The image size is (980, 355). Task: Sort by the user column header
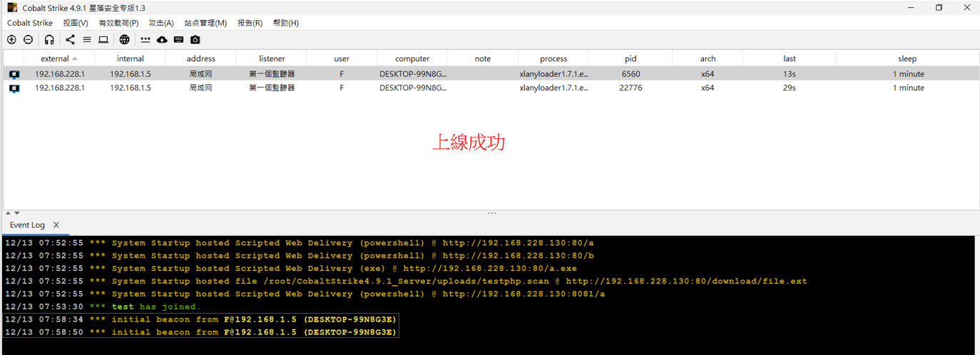(342, 58)
